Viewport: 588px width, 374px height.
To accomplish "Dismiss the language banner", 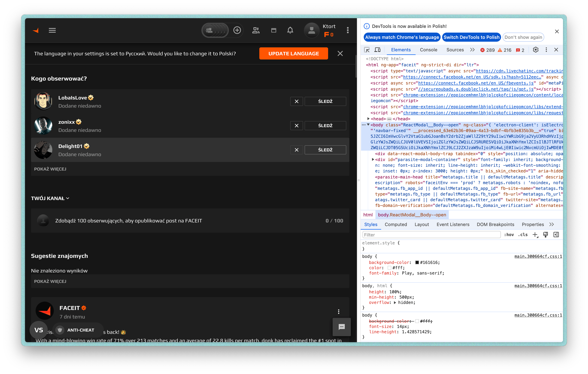I will pyautogui.click(x=340, y=53).
